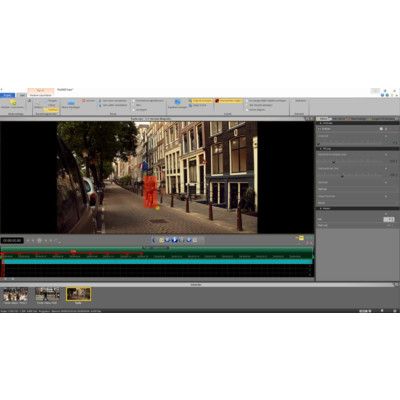This screenshot has height=400, width=400.
Task: Select the first clip thumbnail in the media bin
Action: [15, 294]
